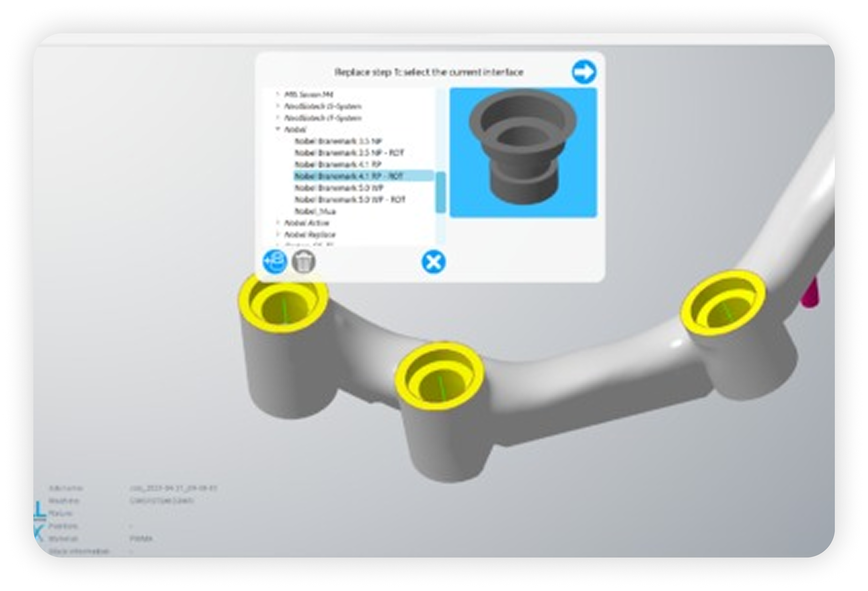Image resolution: width=868 pixels, height=591 pixels.
Task: Click the PMMA material value
Action: [141, 538]
